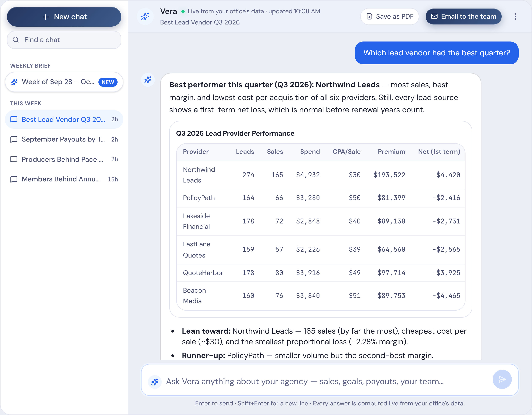Click the user question bubble
The width and height of the screenshot is (532, 415).
437,53
